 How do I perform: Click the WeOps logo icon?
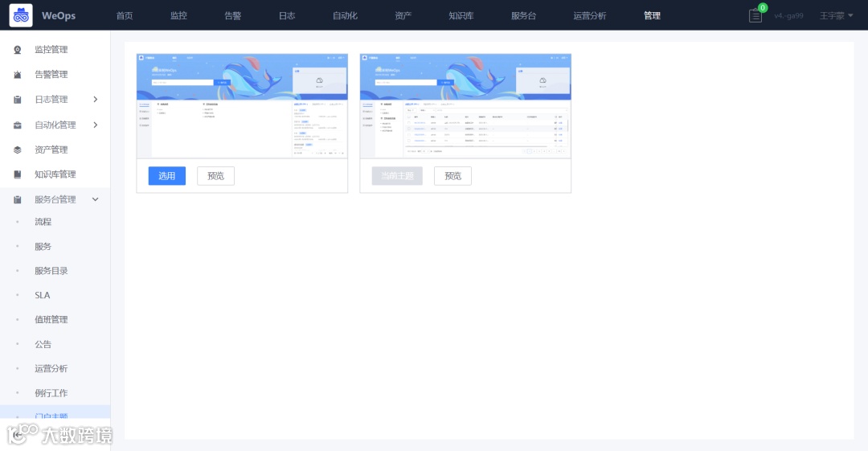pyautogui.click(x=21, y=15)
